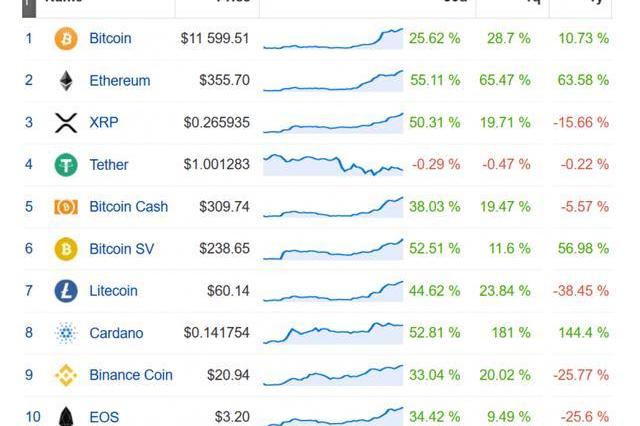The height and width of the screenshot is (426, 640).
Task: Click the green Tether logo icon
Action: tap(66, 164)
